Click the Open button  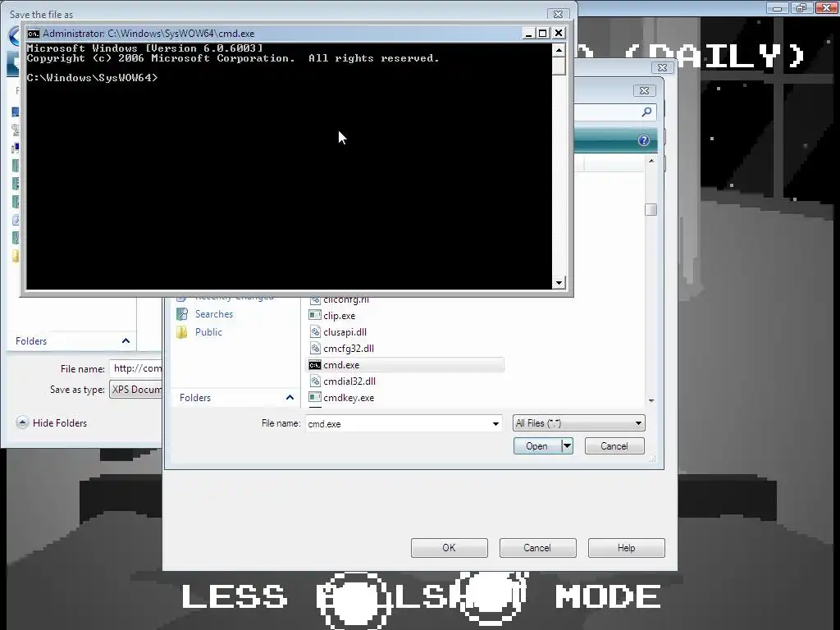pos(537,446)
